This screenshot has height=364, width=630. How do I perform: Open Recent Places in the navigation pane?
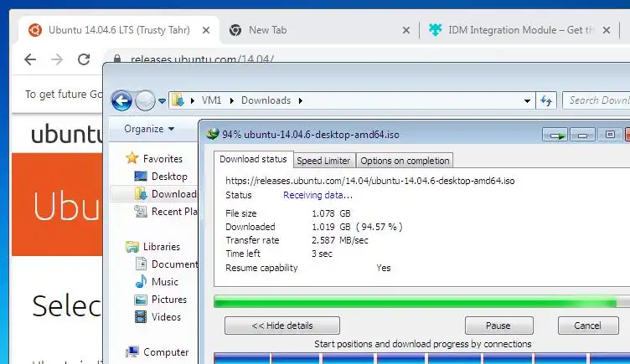coord(165,212)
